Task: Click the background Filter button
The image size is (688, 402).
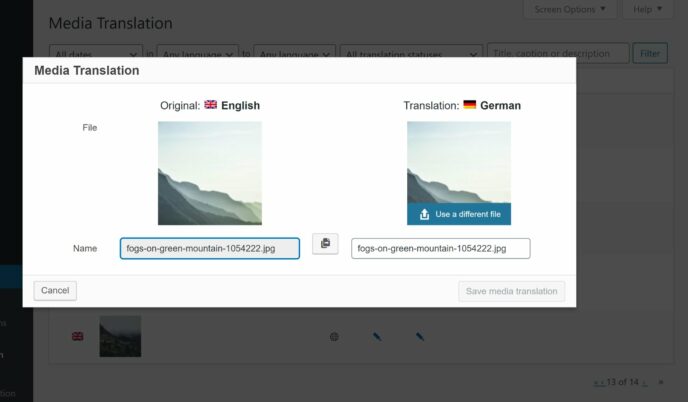Action: point(650,53)
